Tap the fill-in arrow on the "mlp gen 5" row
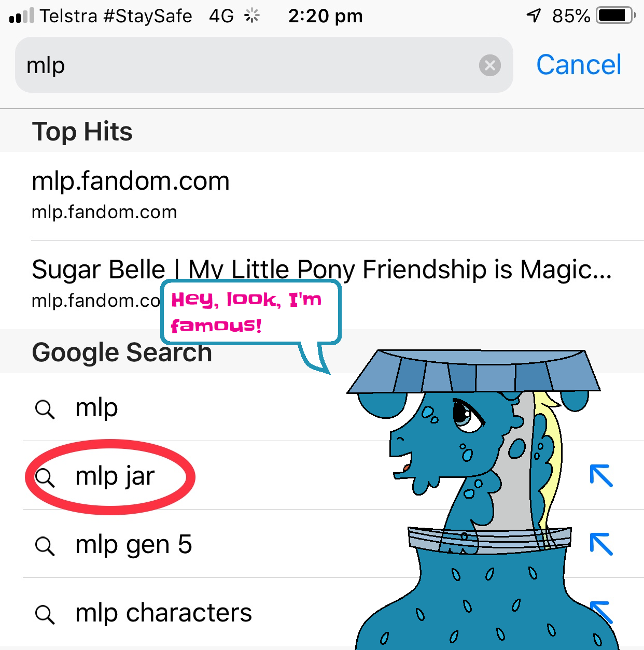The height and width of the screenshot is (650, 644). click(601, 544)
